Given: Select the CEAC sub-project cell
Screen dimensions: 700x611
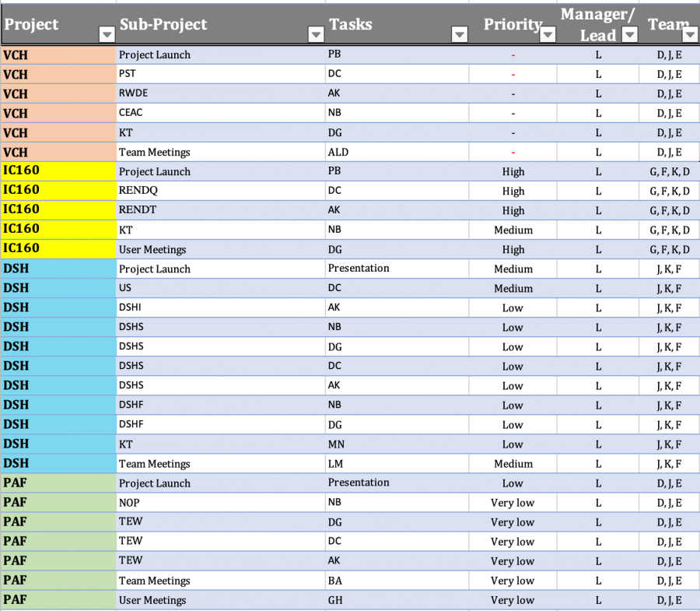Looking at the screenshot, I should tap(221, 113).
